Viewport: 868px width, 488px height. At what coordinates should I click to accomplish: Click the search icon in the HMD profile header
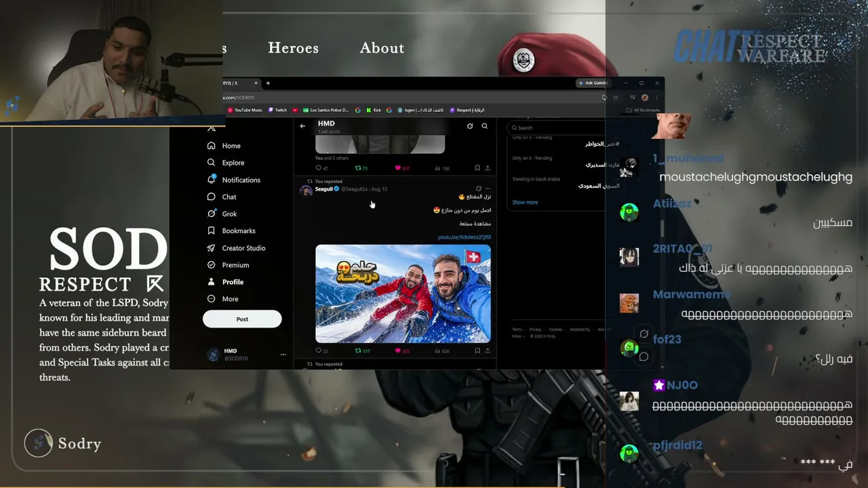click(485, 126)
